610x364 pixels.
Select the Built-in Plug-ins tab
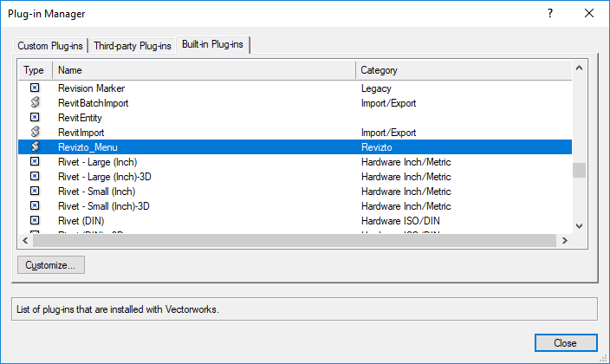pyautogui.click(x=213, y=44)
